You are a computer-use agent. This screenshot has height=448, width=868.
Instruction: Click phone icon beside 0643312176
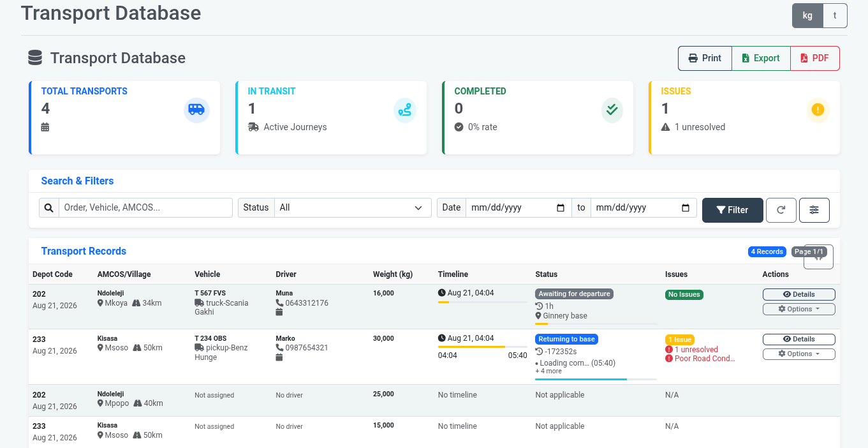[279, 303]
